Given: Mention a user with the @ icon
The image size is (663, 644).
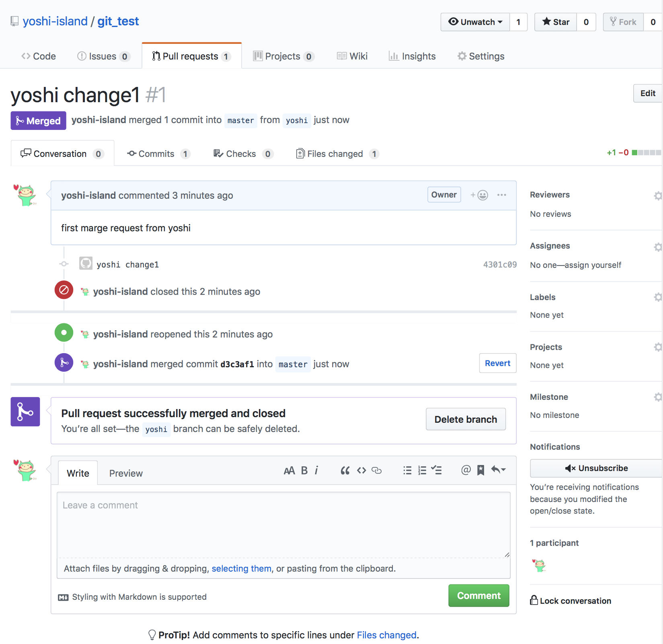Looking at the screenshot, I should (x=466, y=470).
